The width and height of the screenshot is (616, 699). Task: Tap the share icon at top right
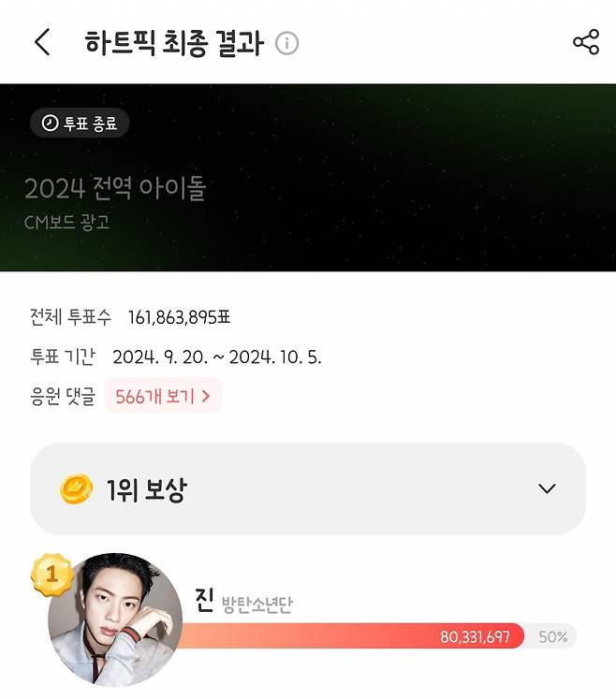[x=585, y=42]
